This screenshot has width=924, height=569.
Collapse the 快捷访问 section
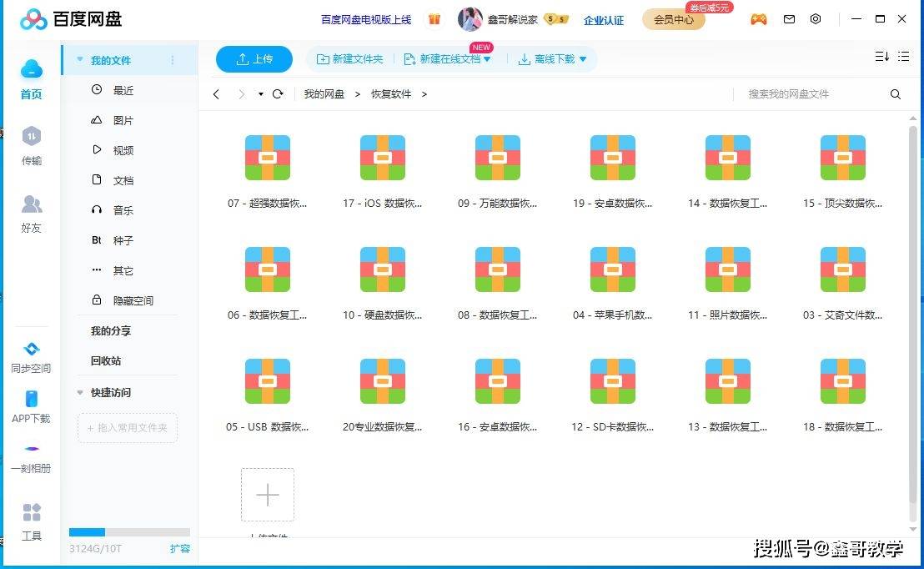coord(80,392)
